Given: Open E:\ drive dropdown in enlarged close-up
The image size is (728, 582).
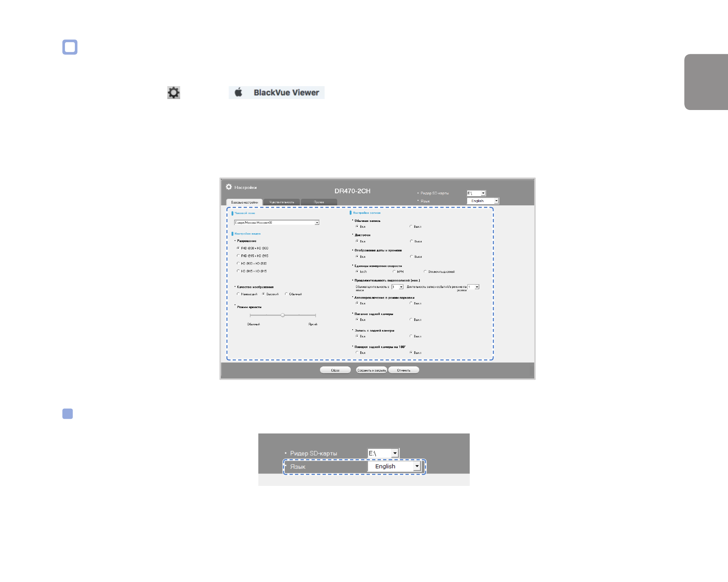Looking at the screenshot, I should [x=383, y=453].
